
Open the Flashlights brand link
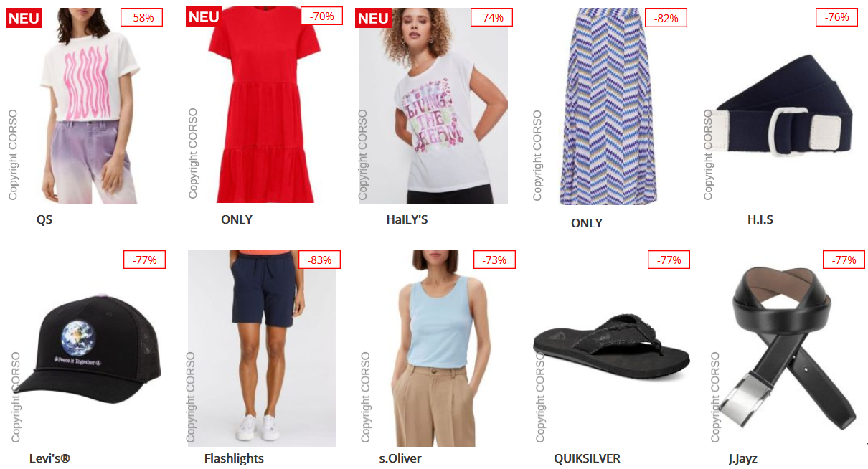234,458
